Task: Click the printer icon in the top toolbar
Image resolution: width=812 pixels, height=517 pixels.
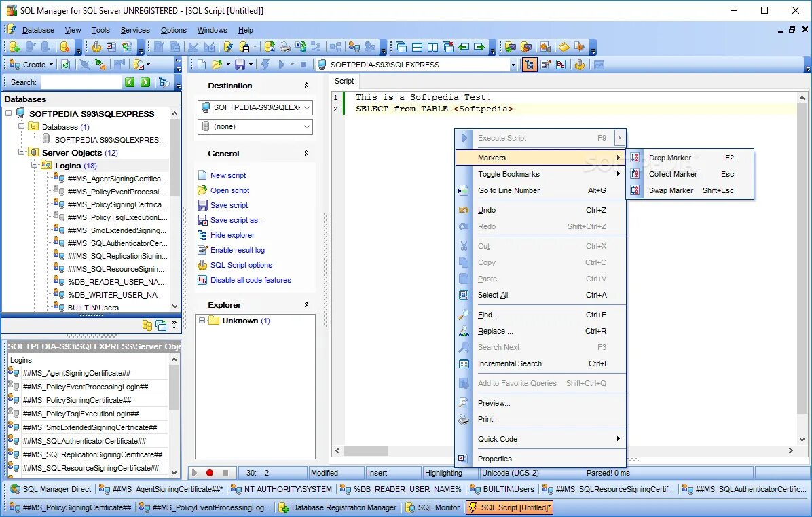Action: coord(285,47)
